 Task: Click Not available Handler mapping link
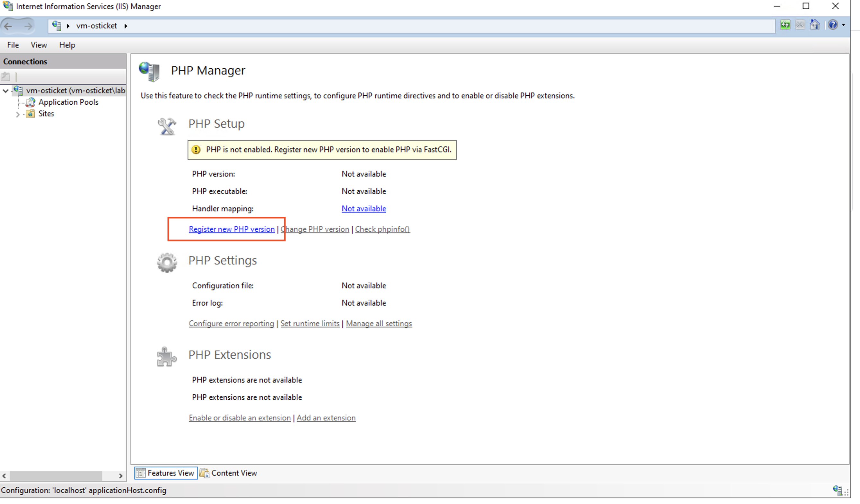click(x=364, y=208)
